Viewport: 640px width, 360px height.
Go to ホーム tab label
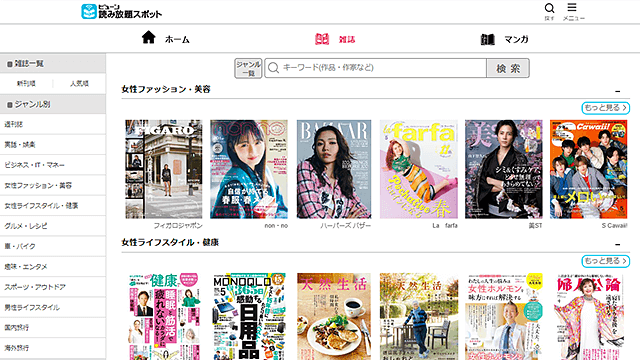[x=177, y=40]
